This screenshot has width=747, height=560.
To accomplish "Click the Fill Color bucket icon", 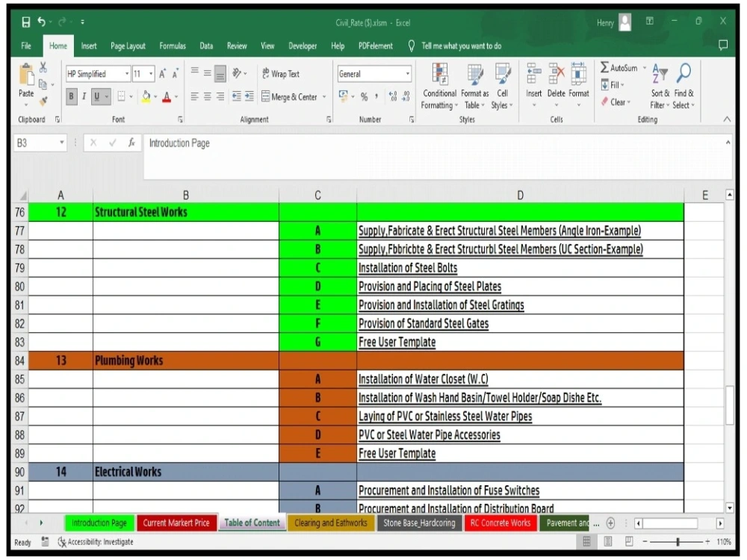I will pyautogui.click(x=146, y=96).
